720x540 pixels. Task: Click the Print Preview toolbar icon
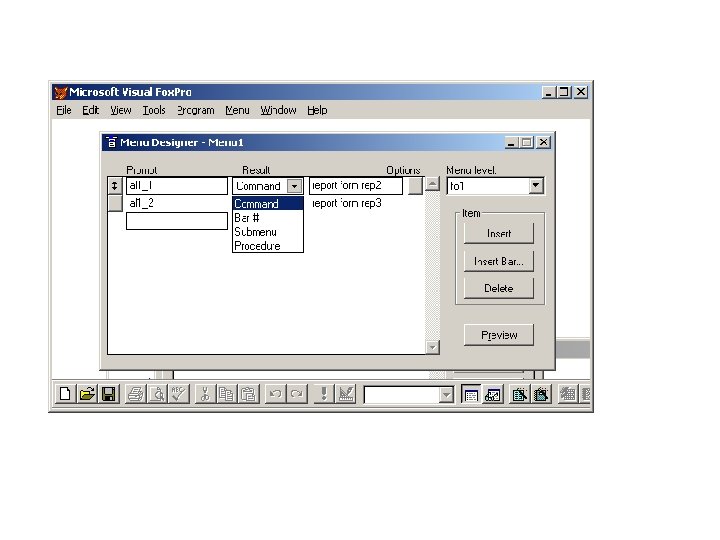(x=157, y=394)
